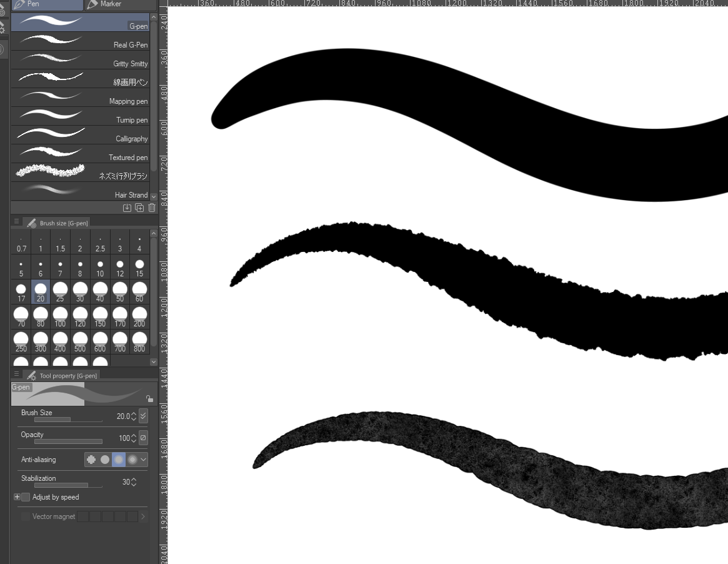Click the import sub tool material icon

(127, 208)
